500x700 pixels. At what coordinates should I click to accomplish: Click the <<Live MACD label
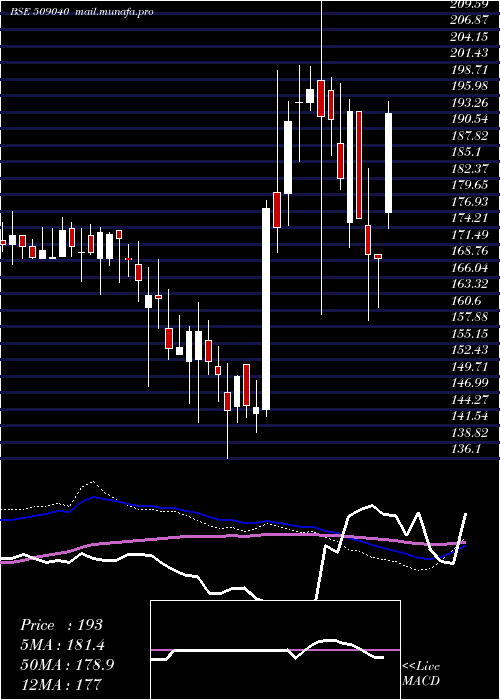click(421, 674)
